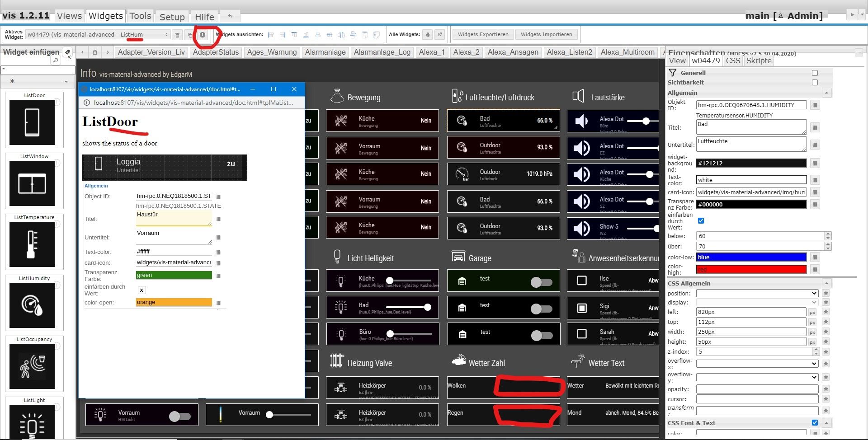Image resolution: width=868 pixels, height=440 pixels.
Task: Switch to the Skripte tab
Action: pyautogui.click(x=759, y=61)
